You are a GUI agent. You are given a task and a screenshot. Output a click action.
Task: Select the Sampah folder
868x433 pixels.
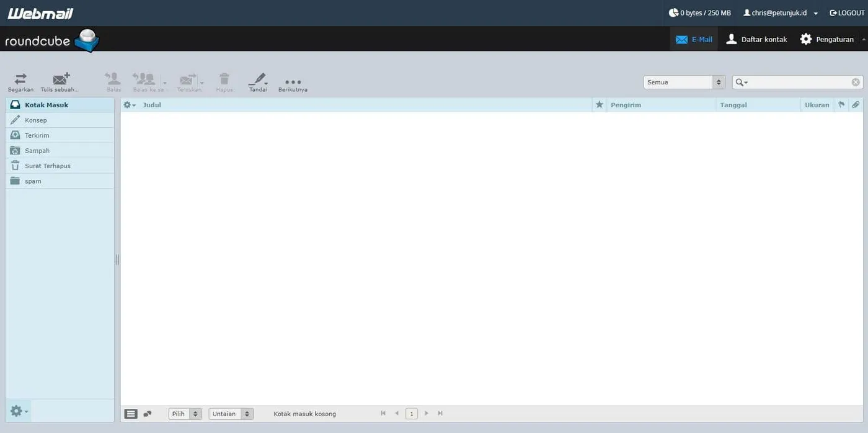click(x=60, y=151)
